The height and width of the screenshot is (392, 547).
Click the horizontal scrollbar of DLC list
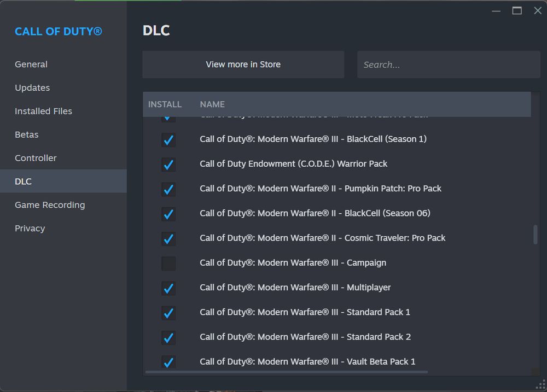click(x=287, y=372)
